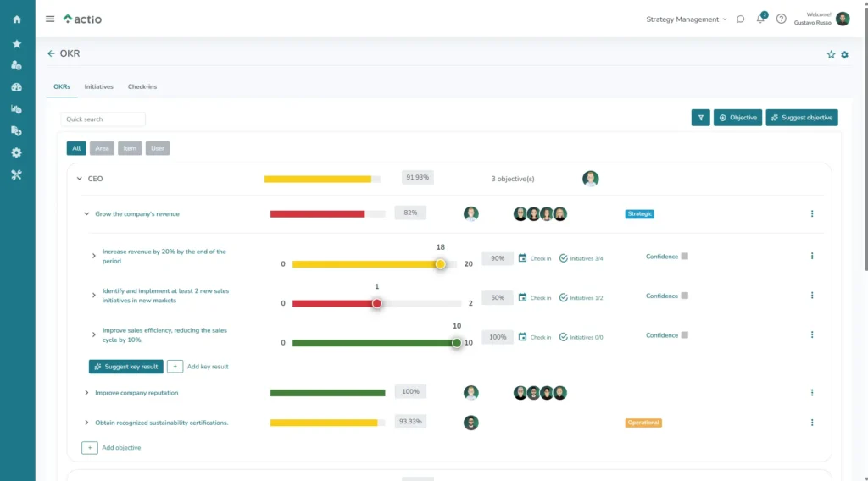Image resolution: width=868 pixels, height=481 pixels.
Task: Switch to the Check-ins tab
Action: click(142, 86)
